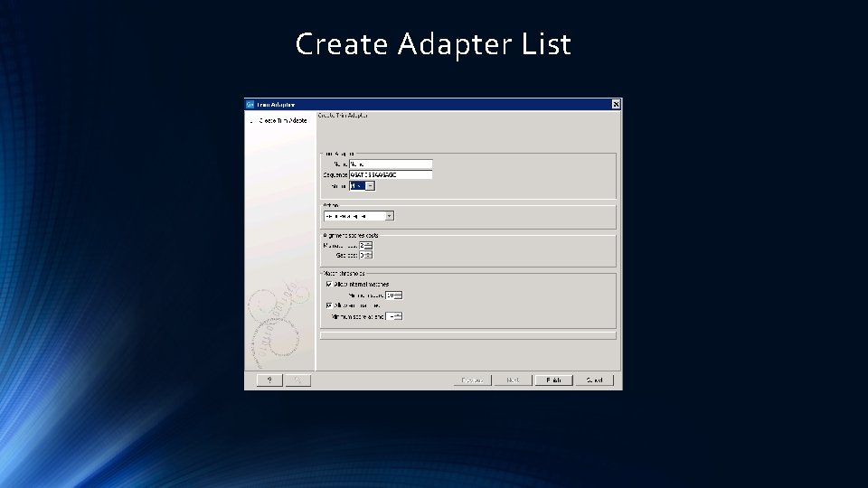The width and height of the screenshot is (868, 488).
Task: Click the Next button
Action: coord(514,380)
